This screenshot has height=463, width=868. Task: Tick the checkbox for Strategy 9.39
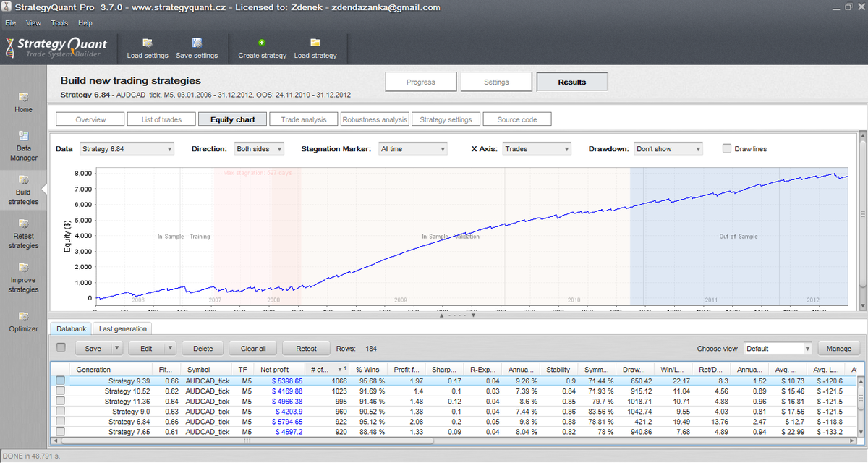click(x=61, y=381)
